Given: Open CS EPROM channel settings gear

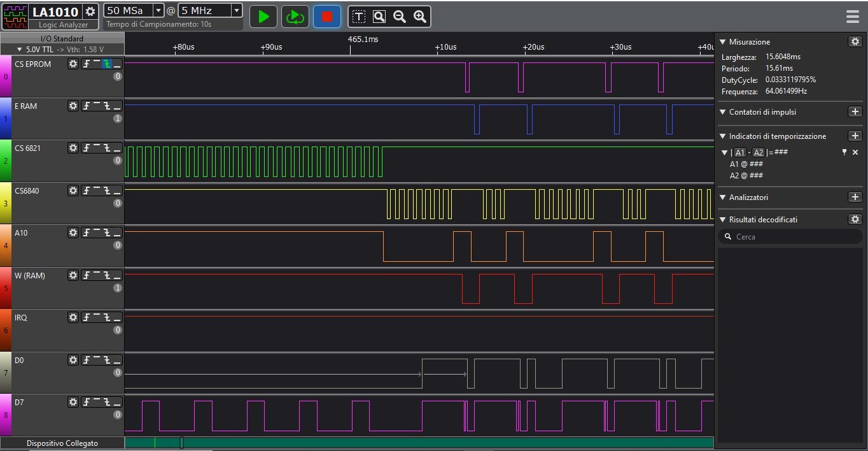Looking at the screenshot, I should tap(73, 64).
